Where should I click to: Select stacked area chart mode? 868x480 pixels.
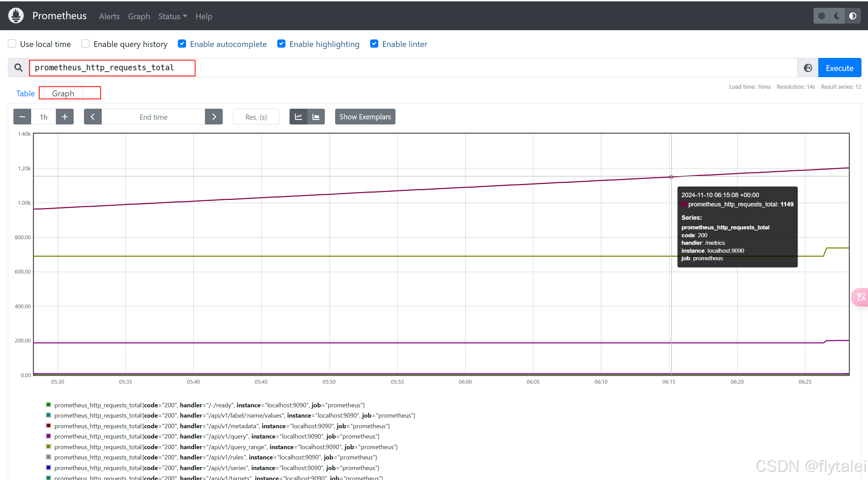pos(316,117)
